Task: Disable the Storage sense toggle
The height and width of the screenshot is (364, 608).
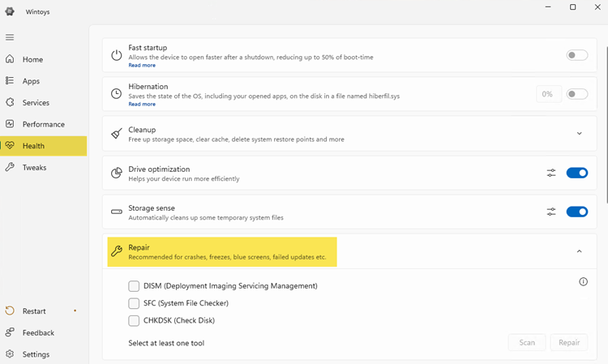Action: 576,212
